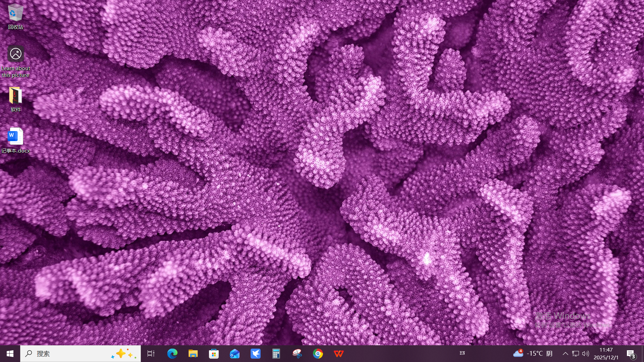Open Snipping Tool from the taskbar
This screenshot has height=362, width=644.
(x=297, y=354)
